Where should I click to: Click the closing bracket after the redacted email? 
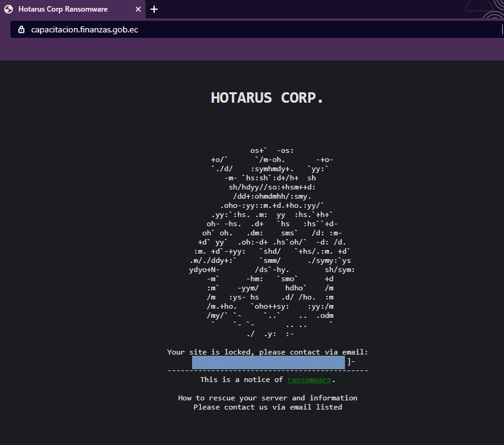[349, 362]
